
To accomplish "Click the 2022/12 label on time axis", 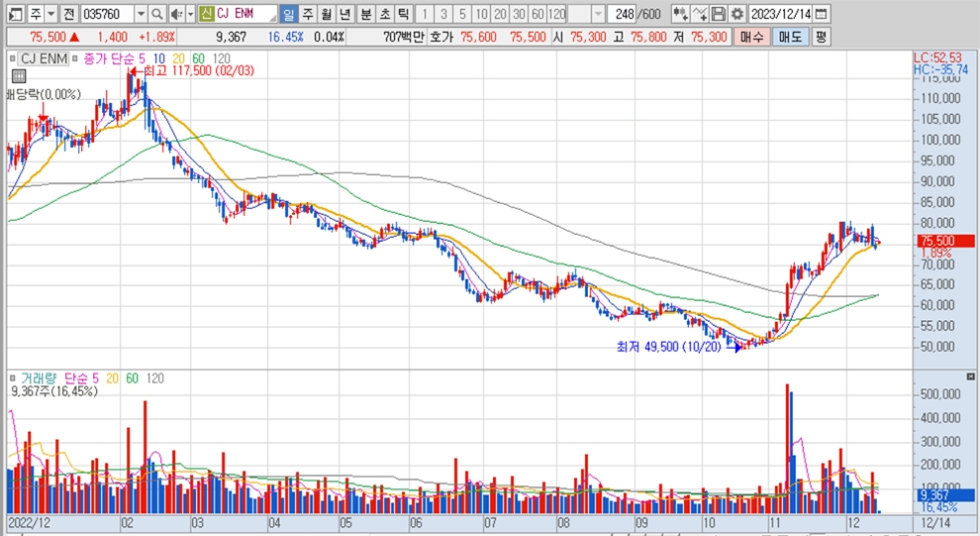I will (x=30, y=523).
